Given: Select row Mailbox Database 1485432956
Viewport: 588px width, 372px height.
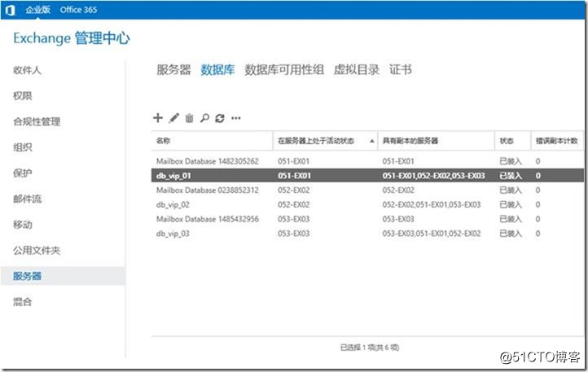Looking at the screenshot, I should [x=367, y=219].
